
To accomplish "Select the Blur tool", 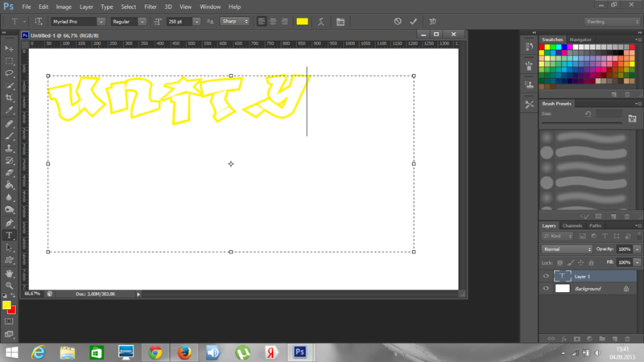I will pos(9,197).
